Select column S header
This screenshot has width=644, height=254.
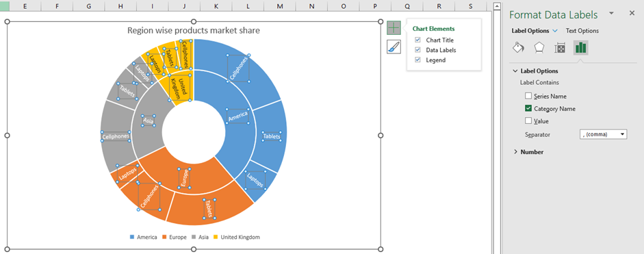click(471, 5)
